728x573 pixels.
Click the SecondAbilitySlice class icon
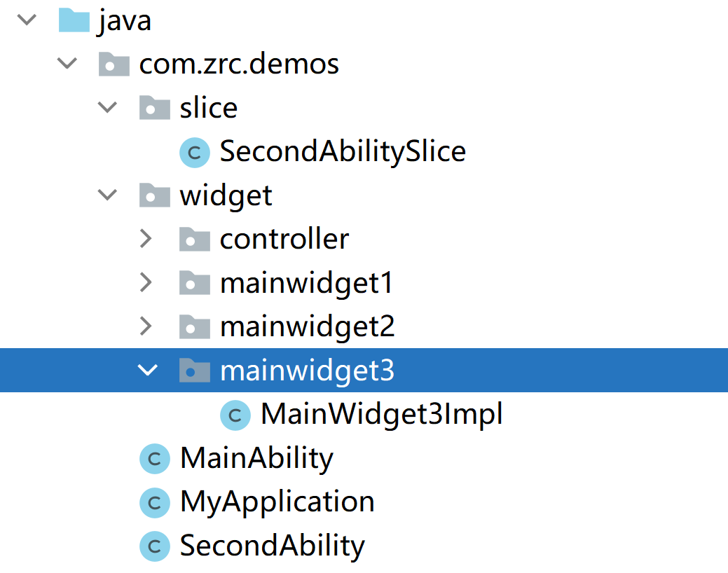[195, 153]
